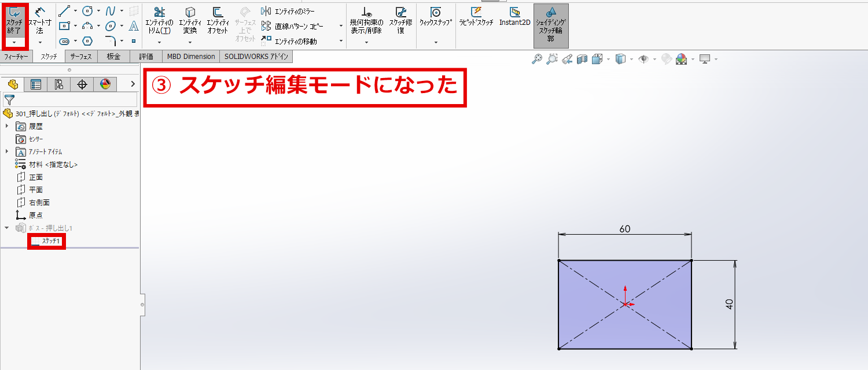Open Line tool dropdown arrow
Image resolution: width=868 pixels, height=370 pixels.
(x=75, y=10)
